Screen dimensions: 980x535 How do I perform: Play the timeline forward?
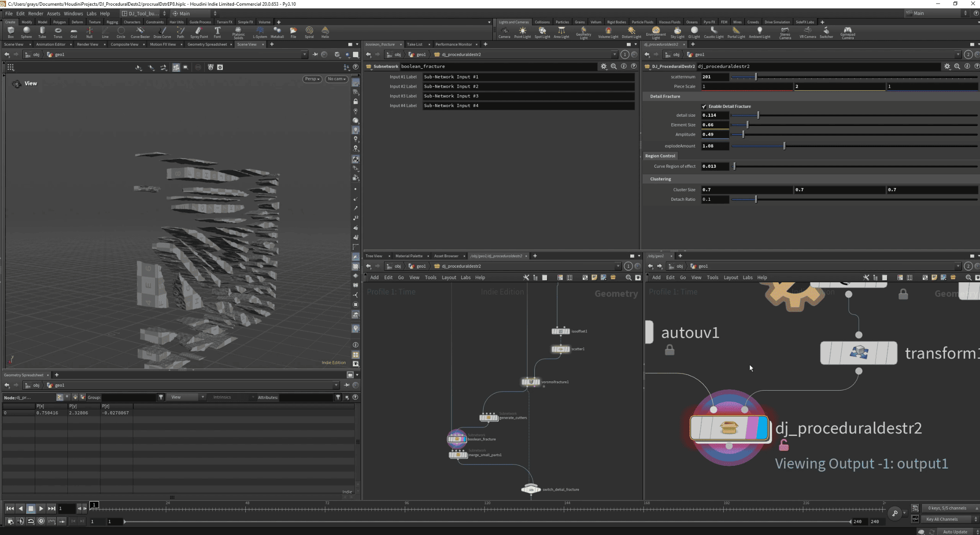click(x=41, y=508)
